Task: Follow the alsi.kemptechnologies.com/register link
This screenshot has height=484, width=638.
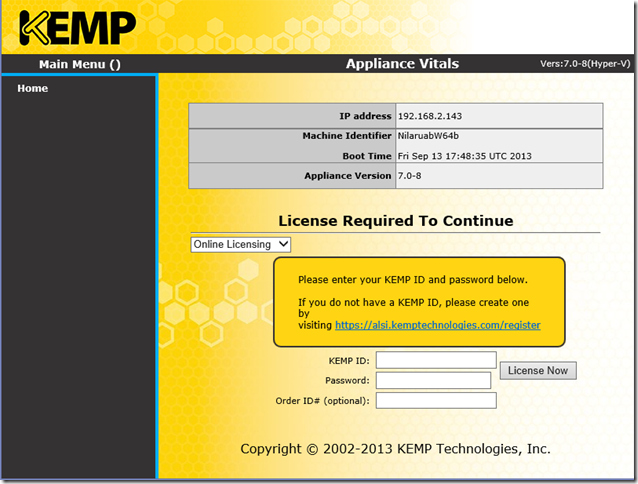Action: click(437, 325)
